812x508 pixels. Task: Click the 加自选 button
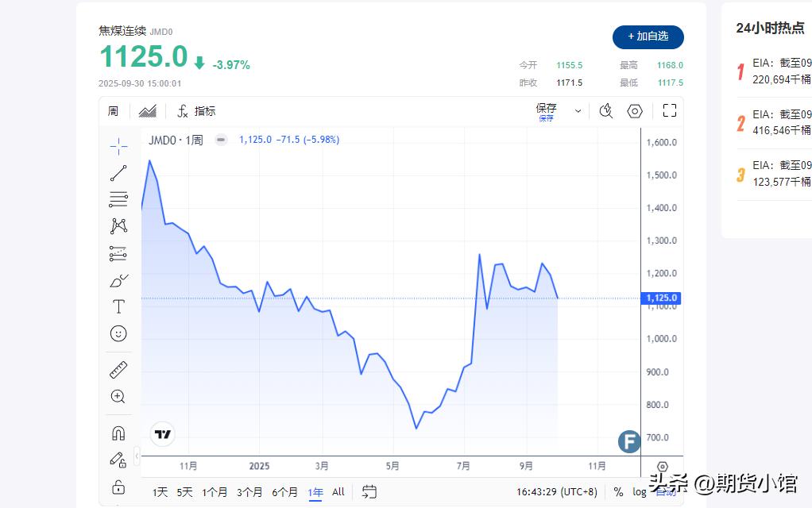[648, 37]
